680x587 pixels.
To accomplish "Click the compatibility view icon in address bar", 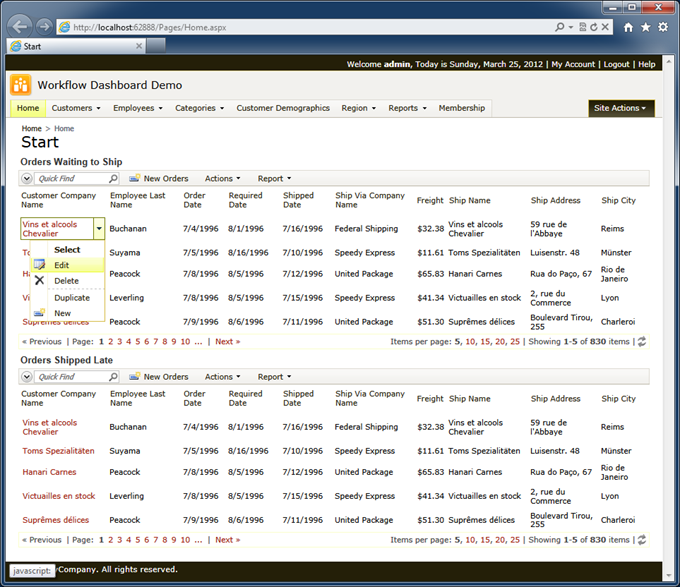I will coord(582,27).
